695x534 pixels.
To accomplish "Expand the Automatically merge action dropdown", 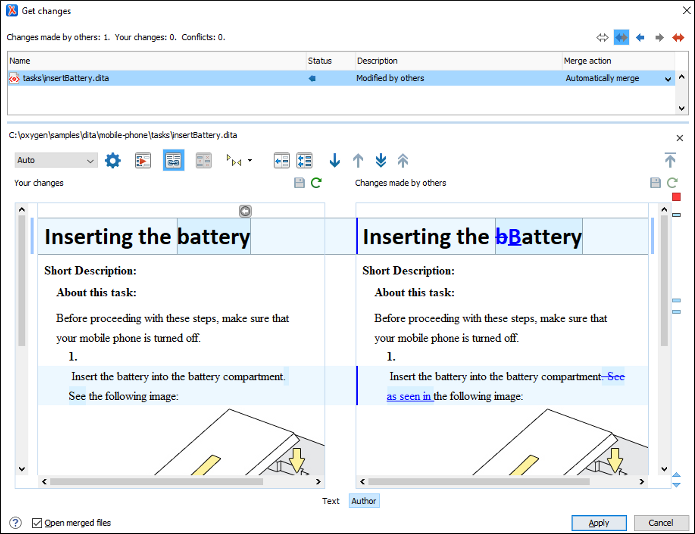I will [667, 78].
